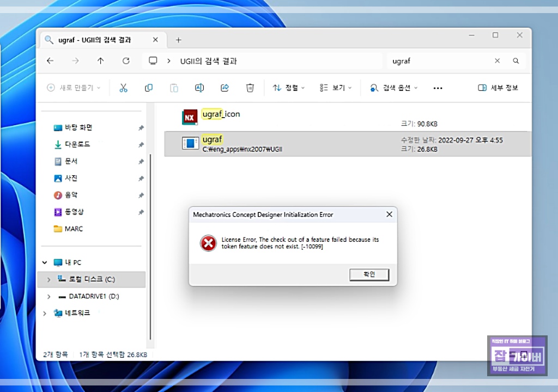Cut selected file with scissors icon
Image resolution: width=558 pixels, height=392 pixels.
(x=124, y=88)
